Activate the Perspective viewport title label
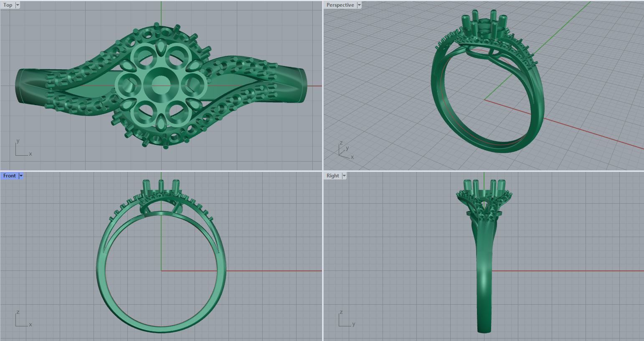 340,5
